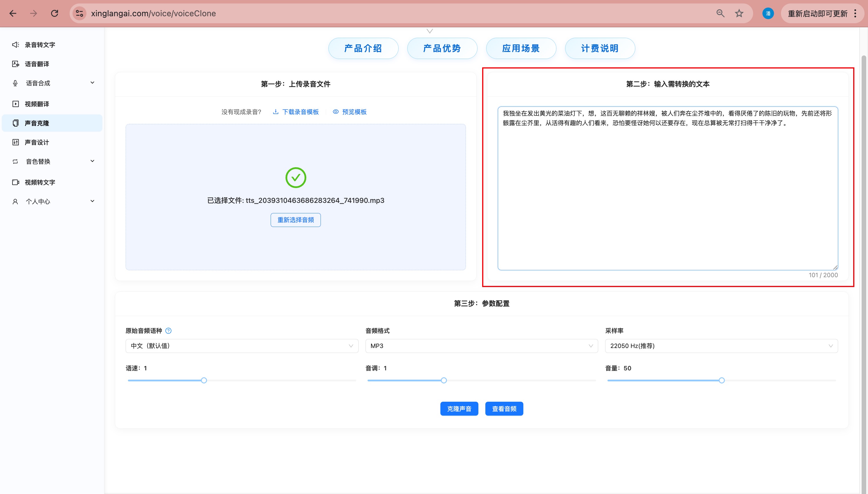Click the 应用场景 pill button
The width and height of the screenshot is (868, 494).
[x=521, y=48]
